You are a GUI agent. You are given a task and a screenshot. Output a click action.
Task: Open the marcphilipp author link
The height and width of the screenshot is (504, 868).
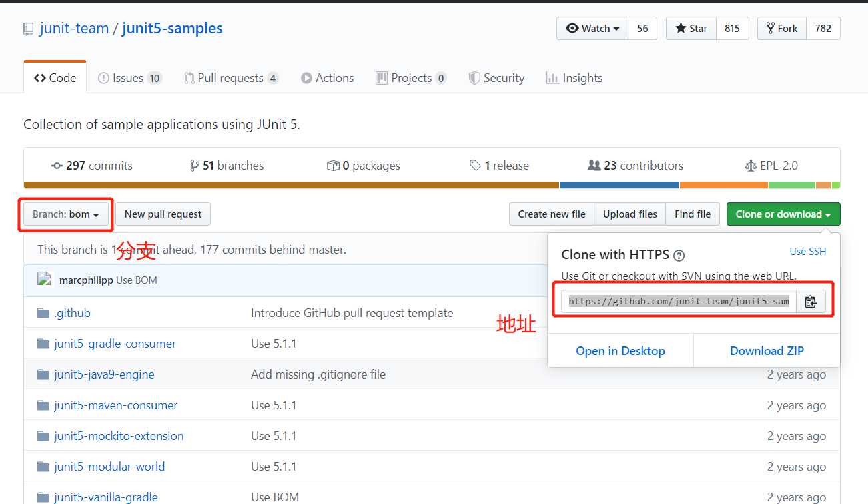(86, 280)
